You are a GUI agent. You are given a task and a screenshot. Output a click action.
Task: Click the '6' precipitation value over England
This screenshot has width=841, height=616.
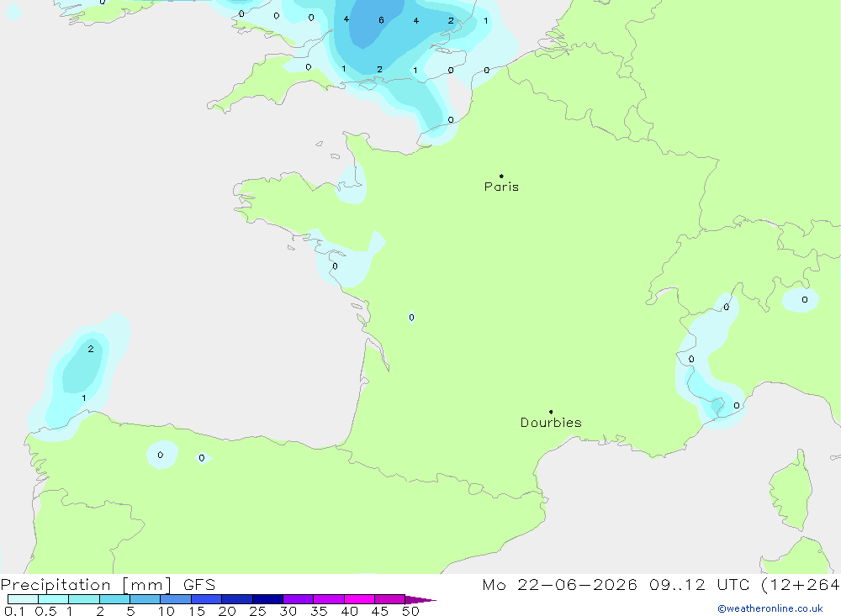click(x=381, y=20)
